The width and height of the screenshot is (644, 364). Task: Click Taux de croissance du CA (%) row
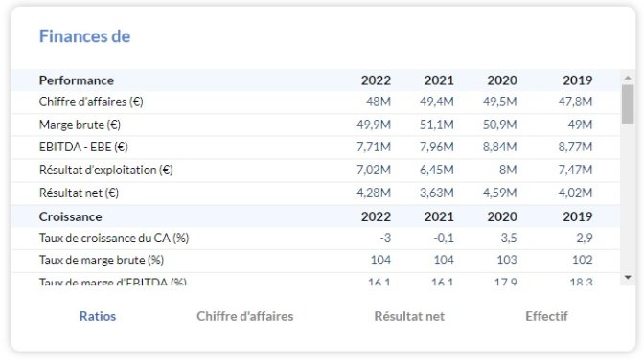pos(315,238)
